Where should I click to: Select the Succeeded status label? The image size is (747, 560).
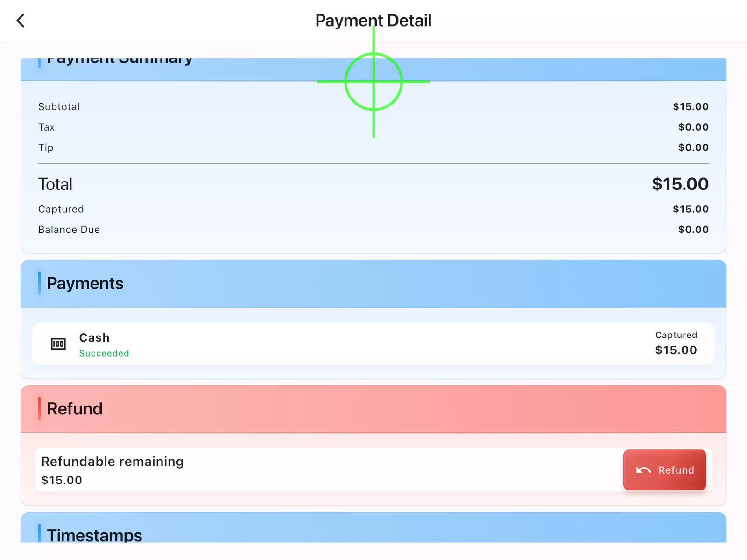104,353
